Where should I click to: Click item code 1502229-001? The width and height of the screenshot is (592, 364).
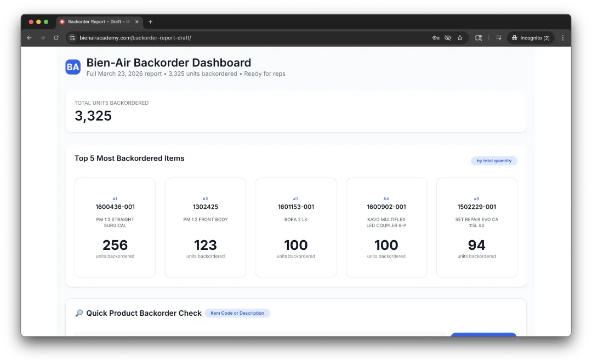pyautogui.click(x=477, y=207)
